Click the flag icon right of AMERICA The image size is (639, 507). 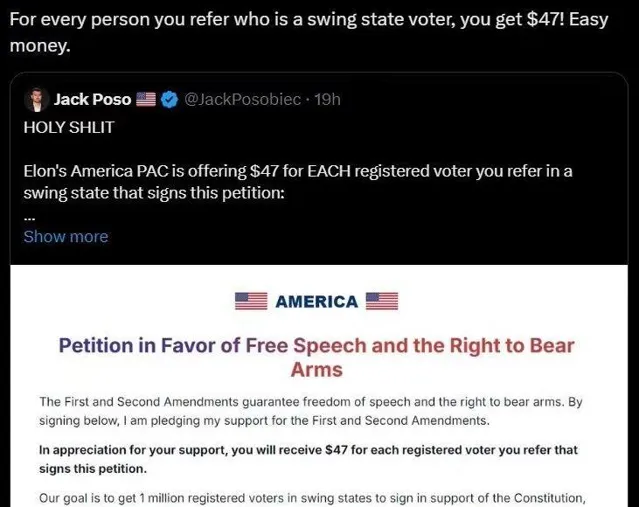382,301
